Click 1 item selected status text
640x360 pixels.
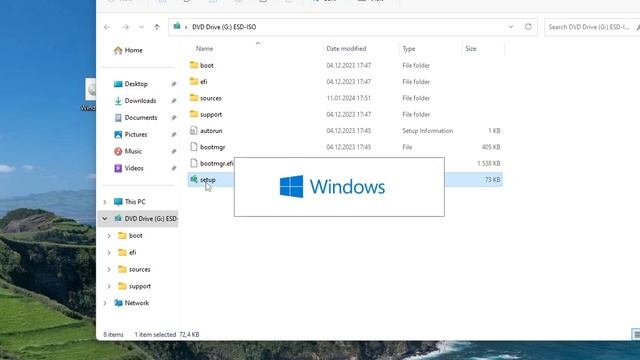[x=155, y=334]
